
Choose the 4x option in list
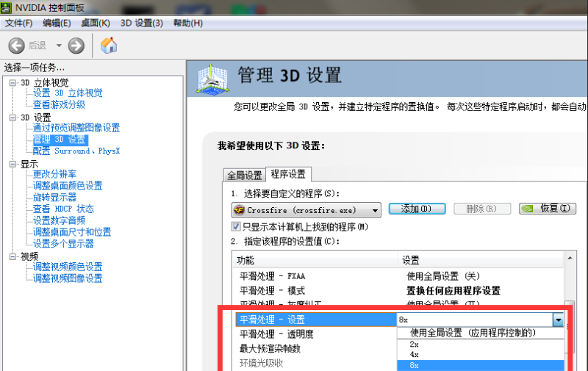(x=481, y=355)
